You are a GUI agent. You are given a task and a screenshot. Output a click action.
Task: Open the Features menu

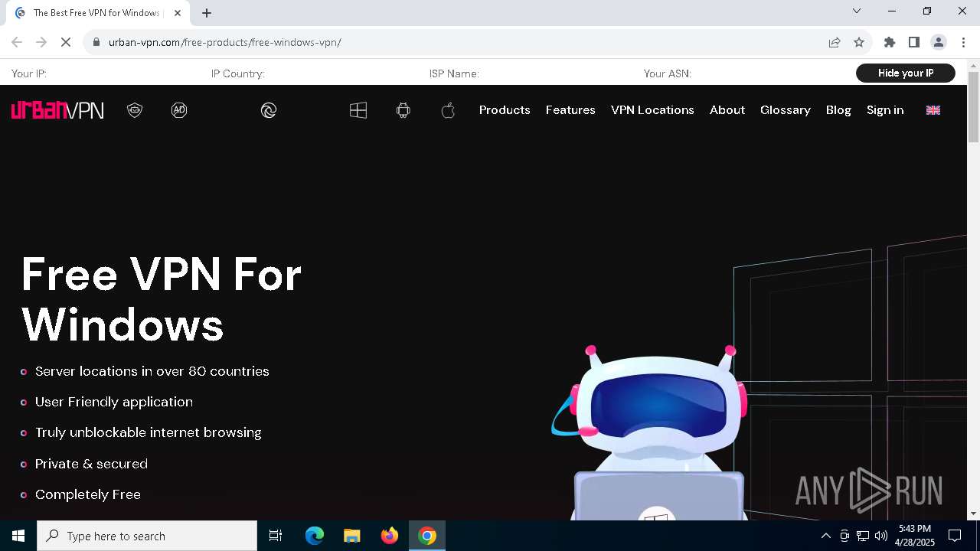pos(570,110)
